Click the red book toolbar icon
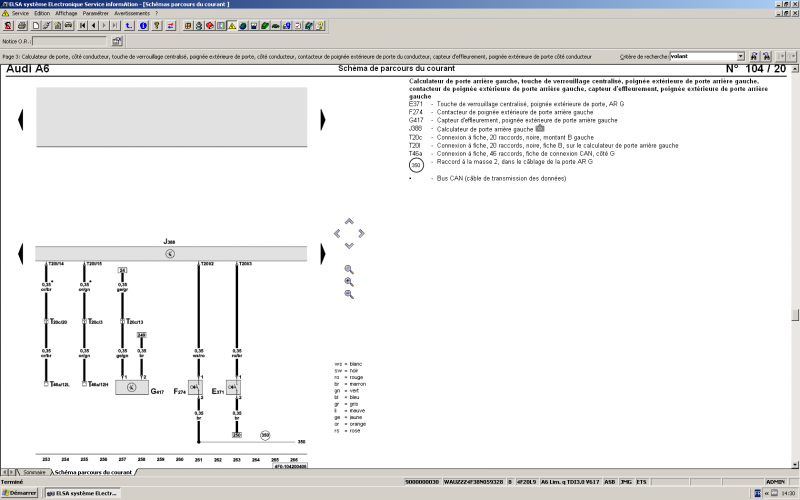800x500 pixels. point(210,26)
